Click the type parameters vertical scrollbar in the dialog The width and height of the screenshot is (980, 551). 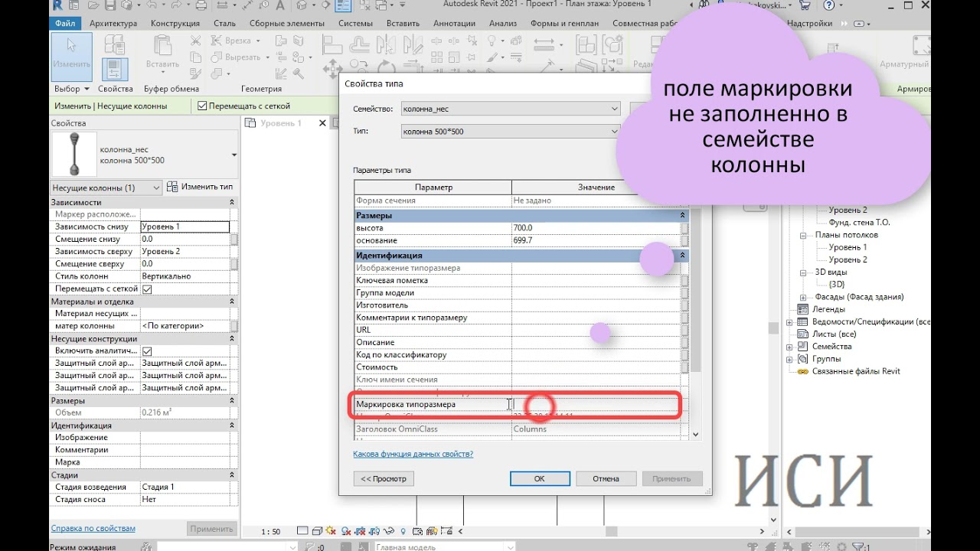[695, 316]
